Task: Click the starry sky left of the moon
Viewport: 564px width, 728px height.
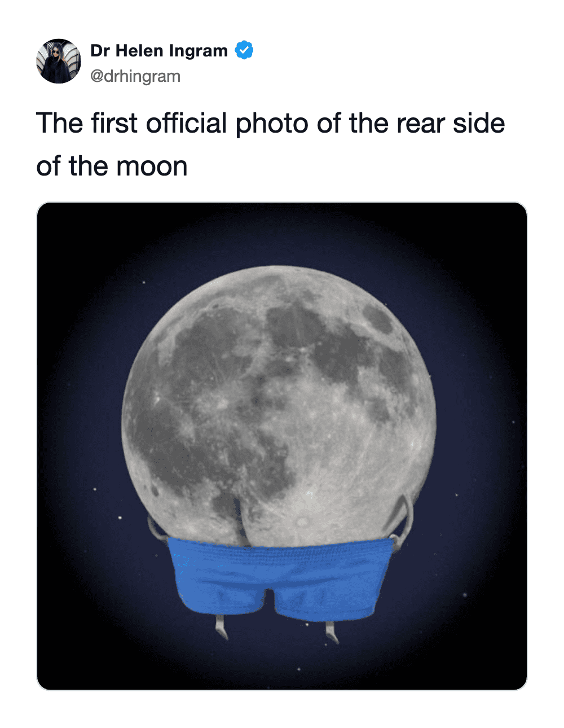Action: click(79, 395)
